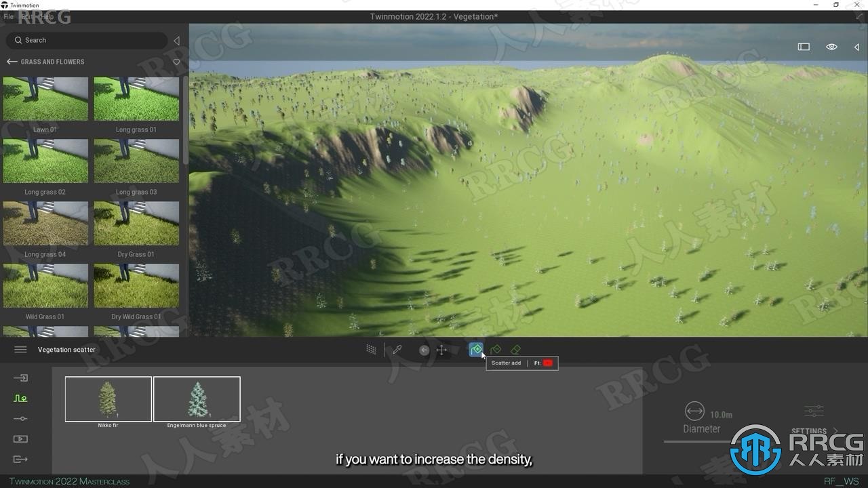The height and width of the screenshot is (488, 868).
Task: Open the hamburger menu beside Vegetation scatter
Action: pyautogui.click(x=20, y=350)
